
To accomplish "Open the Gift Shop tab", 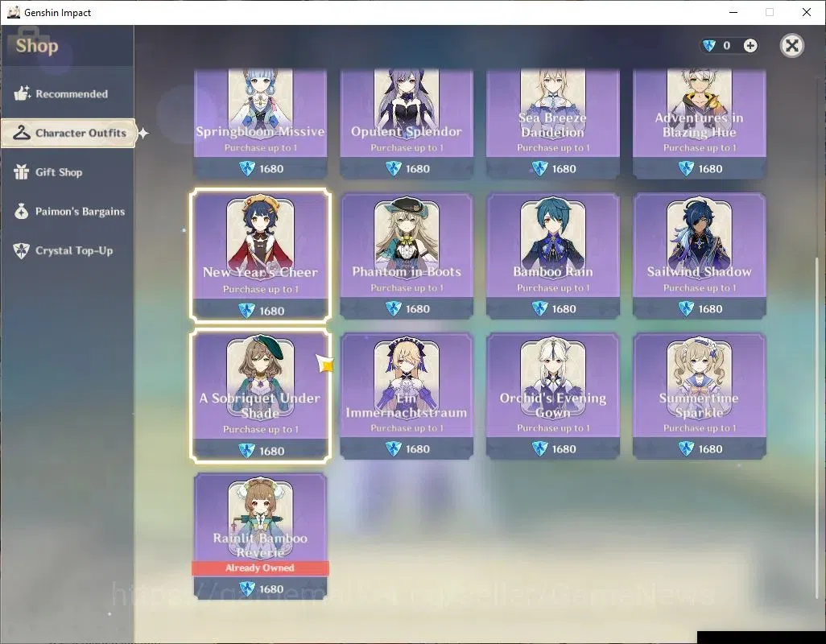I will (68, 172).
